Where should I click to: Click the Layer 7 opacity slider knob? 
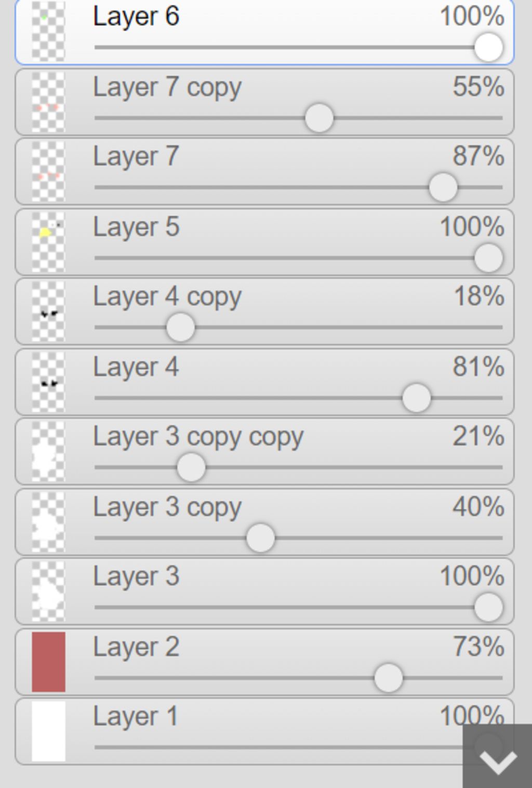tap(443, 188)
